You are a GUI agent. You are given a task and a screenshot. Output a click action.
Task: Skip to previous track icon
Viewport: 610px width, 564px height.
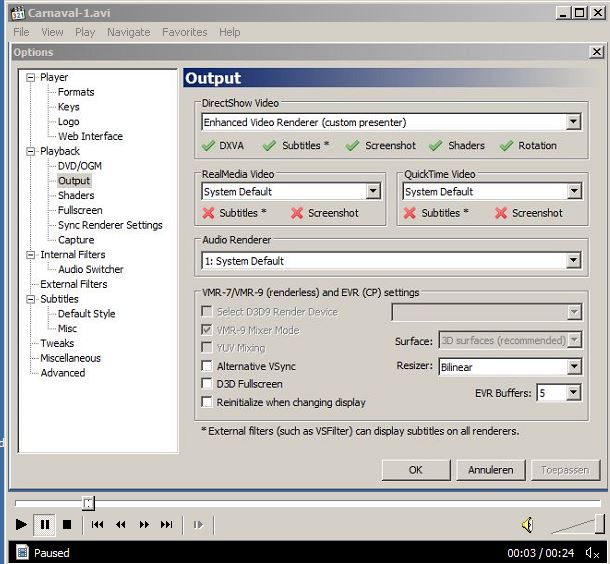[x=97, y=524]
